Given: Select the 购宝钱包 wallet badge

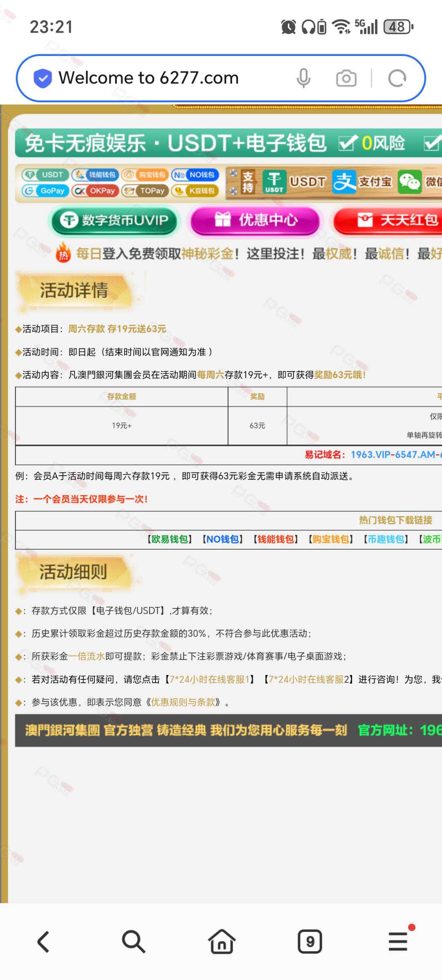Looking at the screenshot, I should (x=145, y=175).
